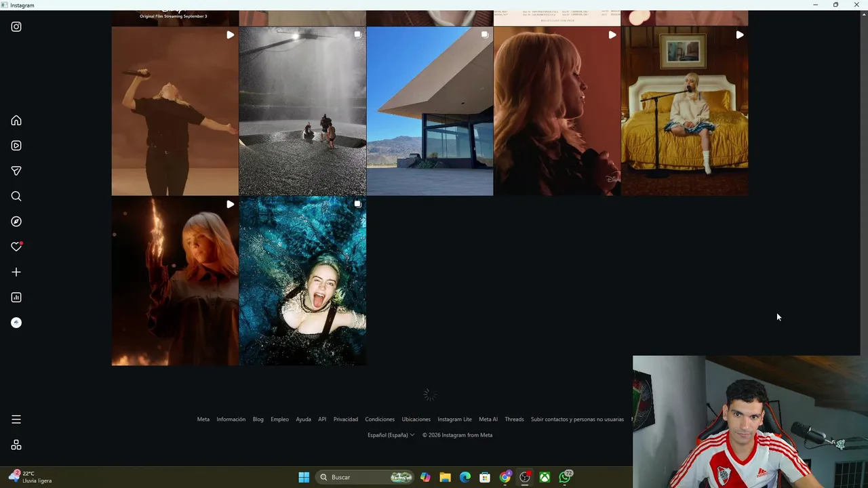Launch Microsoft Edge from taskbar
Screen dimensions: 868x488
click(x=465, y=477)
